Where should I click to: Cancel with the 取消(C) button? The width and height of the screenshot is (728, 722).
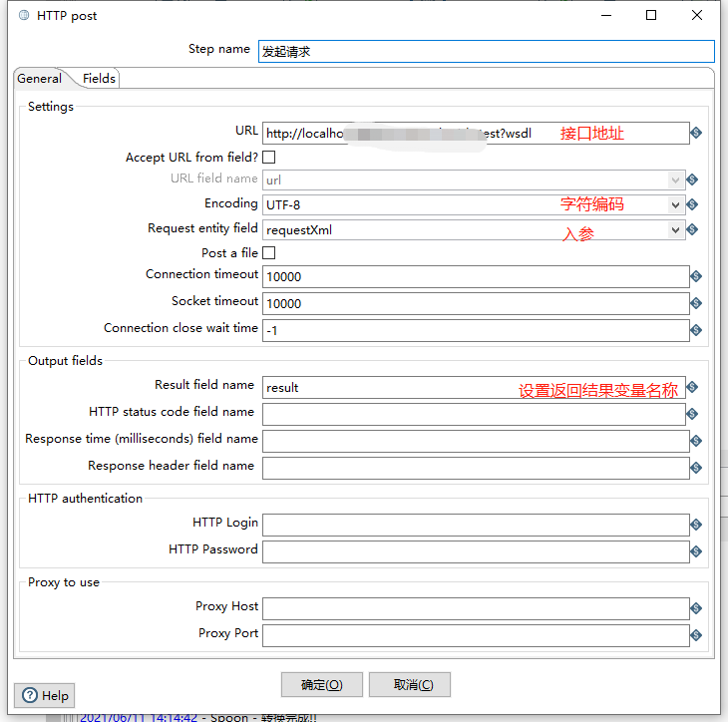pos(410,685)
